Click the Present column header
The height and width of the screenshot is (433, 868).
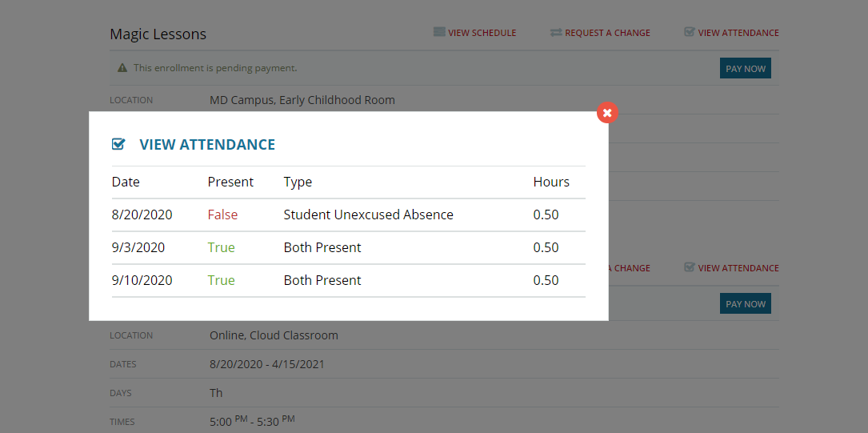[230, 182]
